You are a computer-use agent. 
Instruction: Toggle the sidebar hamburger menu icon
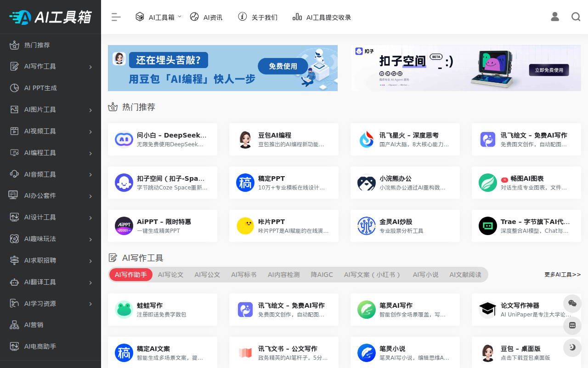[x=116, y=17]
